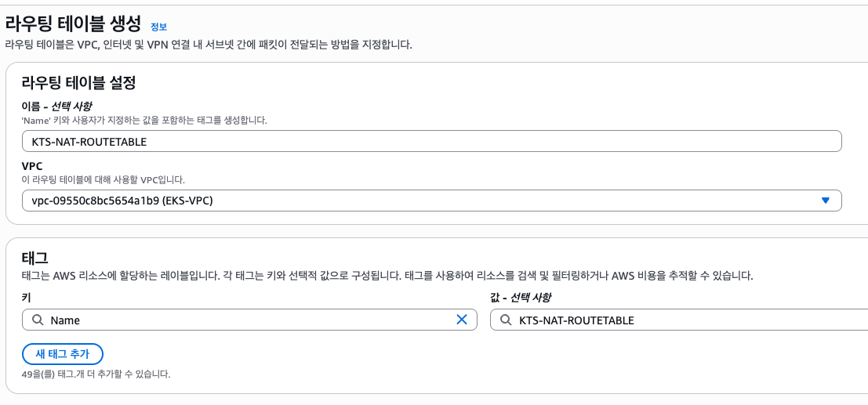This screenshot has height=405, width=868.
Task: Click the tag value field KTS-NAT-ROUTETABLE
Action: click(x=679, y=320)
